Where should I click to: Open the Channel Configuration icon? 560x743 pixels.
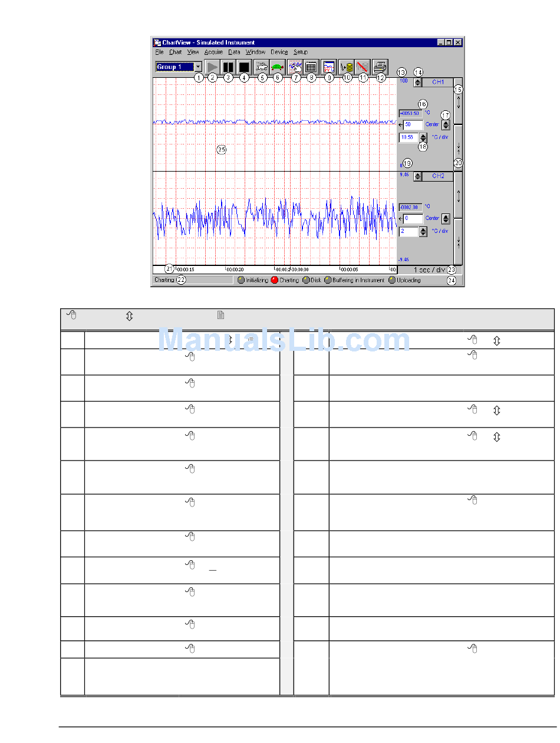point(311,67)
